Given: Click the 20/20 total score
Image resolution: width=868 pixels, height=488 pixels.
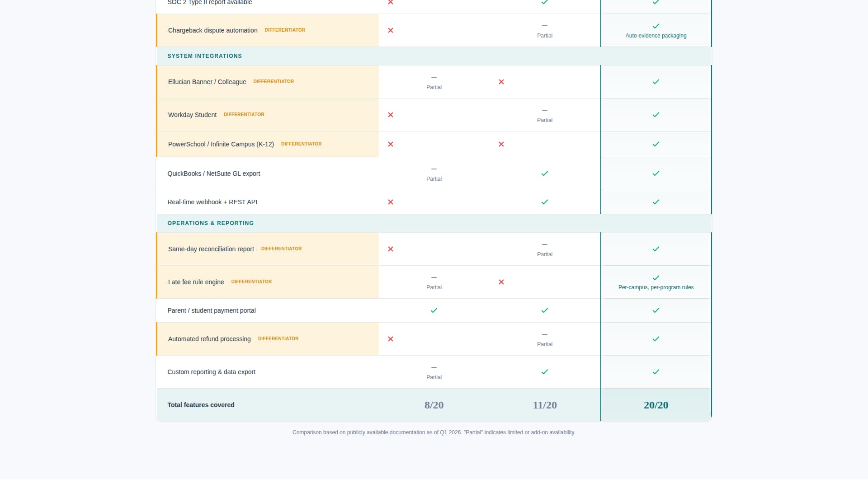Looking at the screenshot, I should pos(656,405).
